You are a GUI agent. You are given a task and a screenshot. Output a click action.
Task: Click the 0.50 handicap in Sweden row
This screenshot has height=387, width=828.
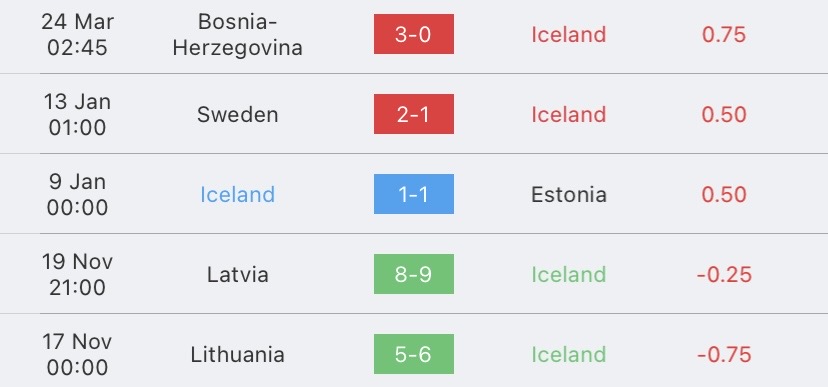tap(723, 115)
